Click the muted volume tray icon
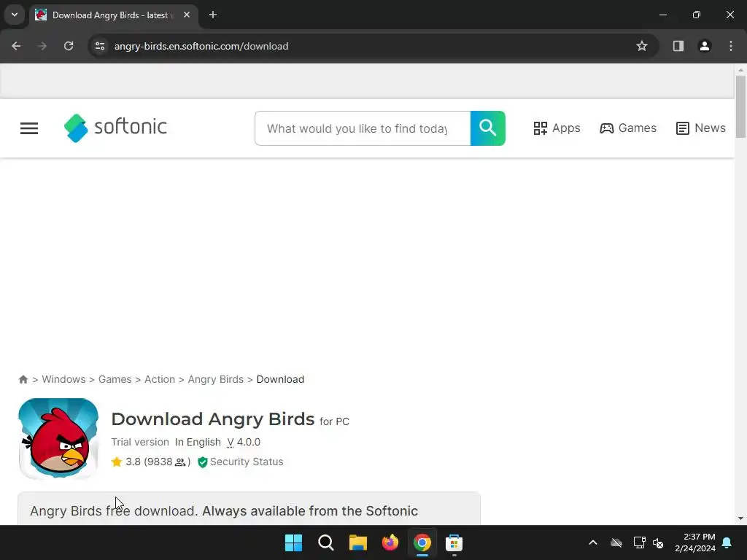This screenshot has height=560, width=747. coord(659,542)
